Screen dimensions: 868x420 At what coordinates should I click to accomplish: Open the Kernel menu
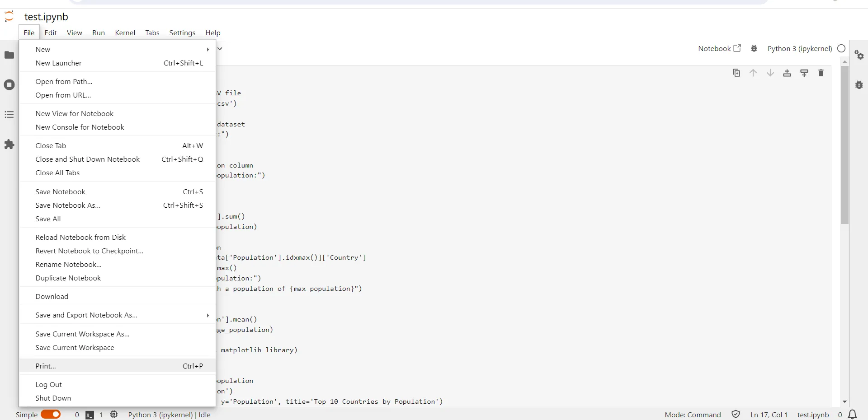click(x=125, y=33)
